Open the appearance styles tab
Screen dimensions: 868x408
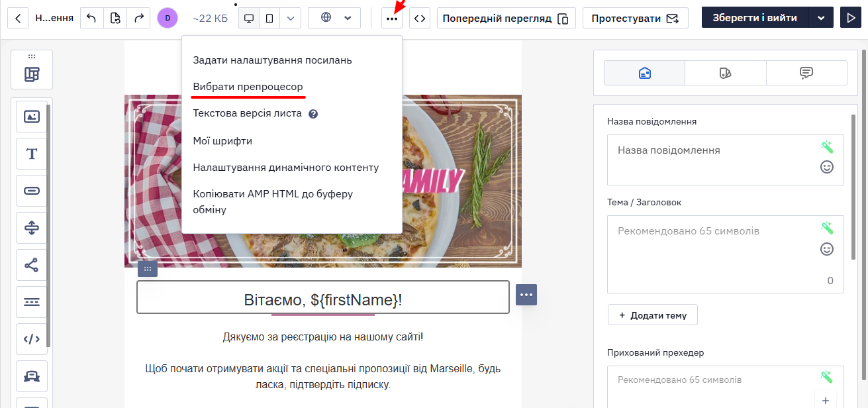click(x=726, y=73)
